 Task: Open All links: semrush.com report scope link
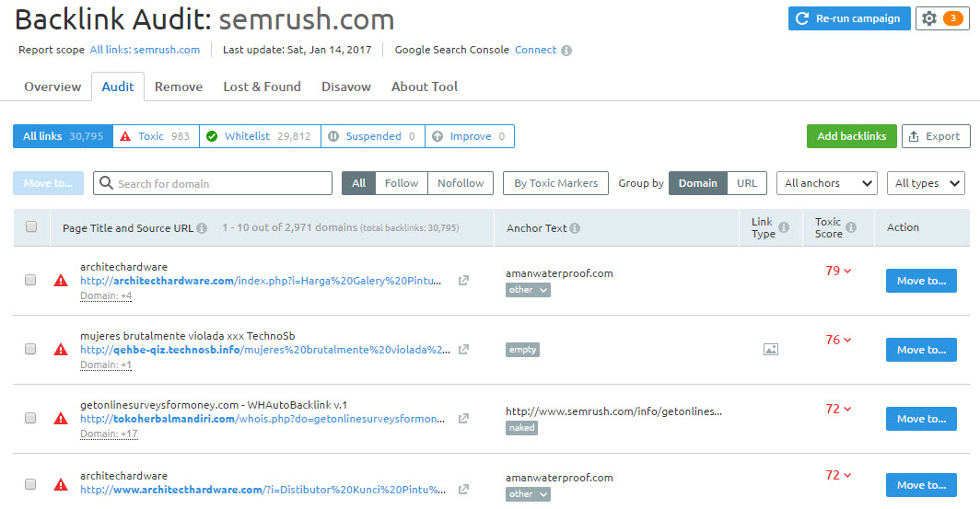pos(145,50)
